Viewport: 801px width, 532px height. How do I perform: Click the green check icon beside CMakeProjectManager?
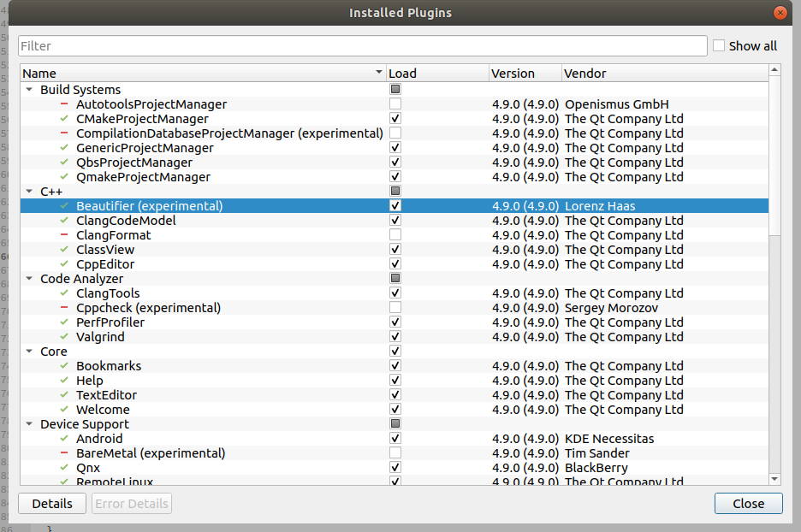pos(64,118)
